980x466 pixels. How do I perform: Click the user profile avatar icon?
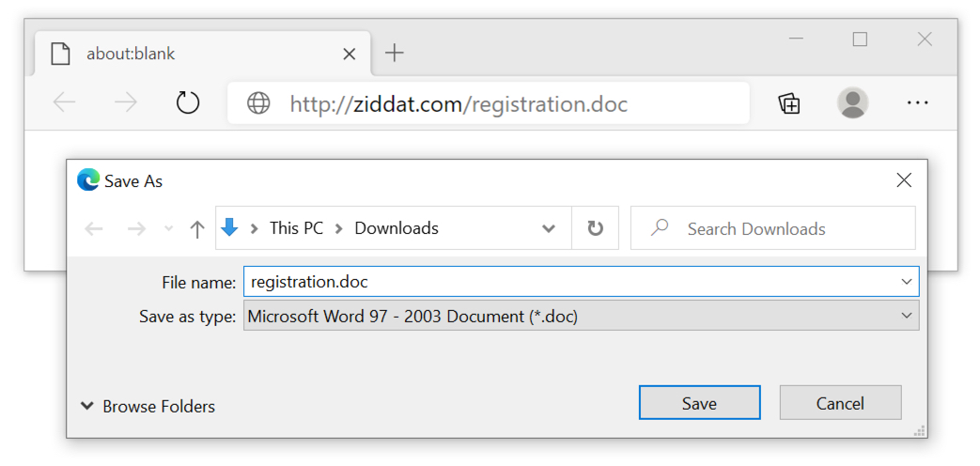852,103
